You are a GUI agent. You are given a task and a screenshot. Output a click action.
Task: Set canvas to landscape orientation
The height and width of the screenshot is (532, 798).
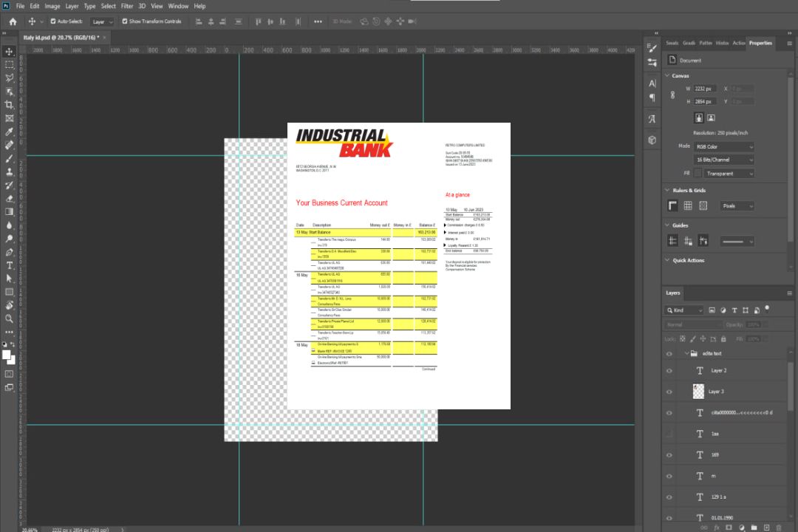pyautogui.click(x=711, y=118)
